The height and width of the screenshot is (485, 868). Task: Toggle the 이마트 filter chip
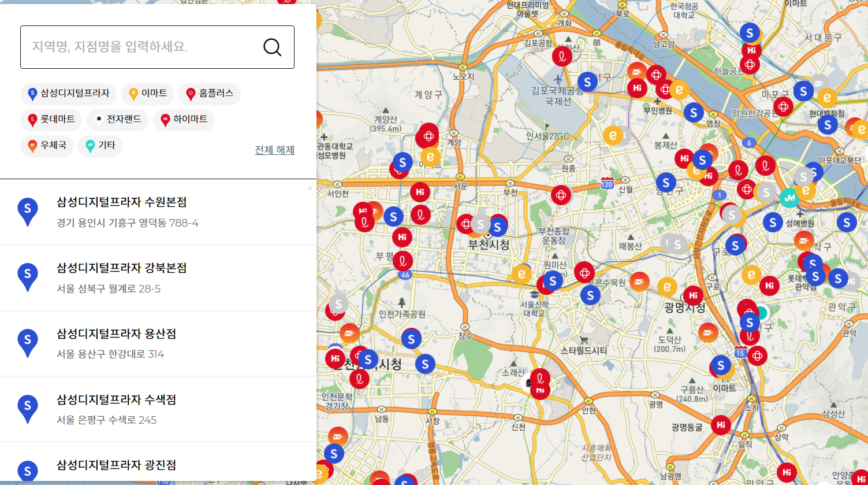[148, 93]
